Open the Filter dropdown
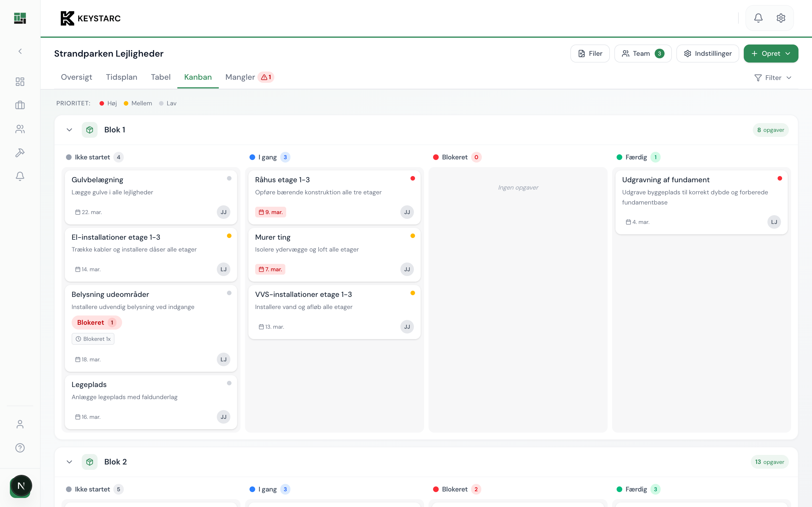The height and width of the screenshot is (507, 812). (x=773, y=77)
